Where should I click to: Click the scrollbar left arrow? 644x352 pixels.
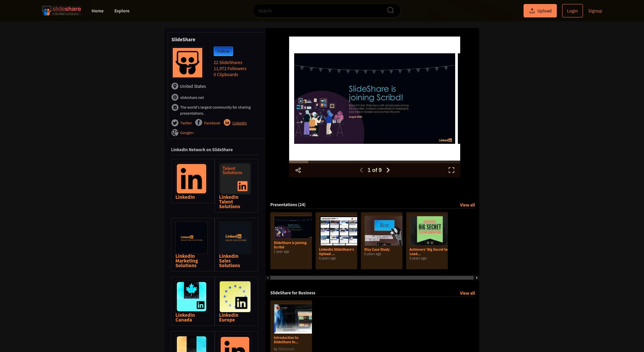pos(268,278)
